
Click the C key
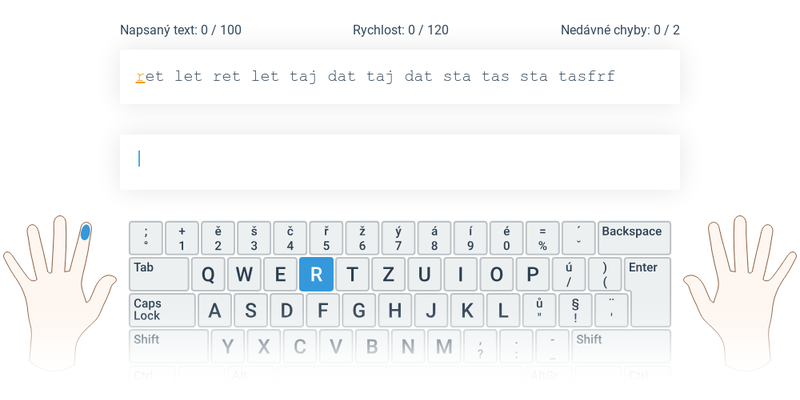coord(299,346)
